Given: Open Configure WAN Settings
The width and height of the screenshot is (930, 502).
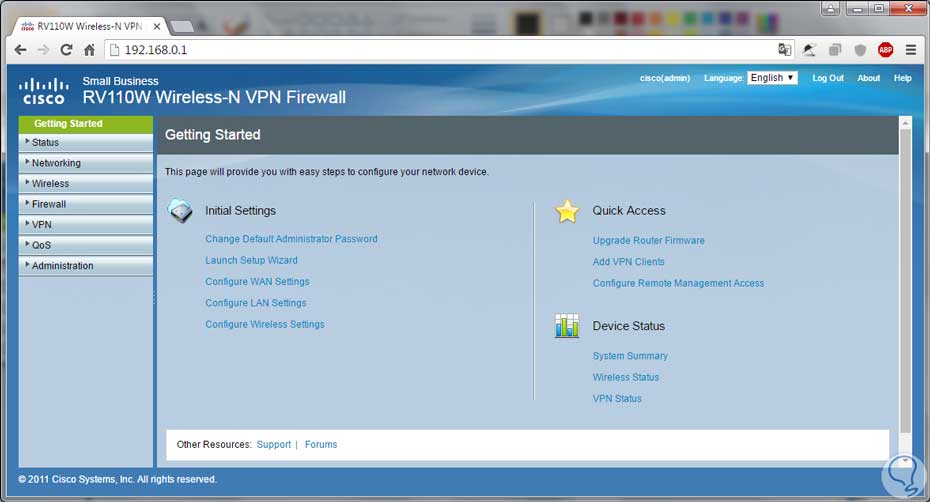Looking at the screenshot, I should [x=257, y=281].
